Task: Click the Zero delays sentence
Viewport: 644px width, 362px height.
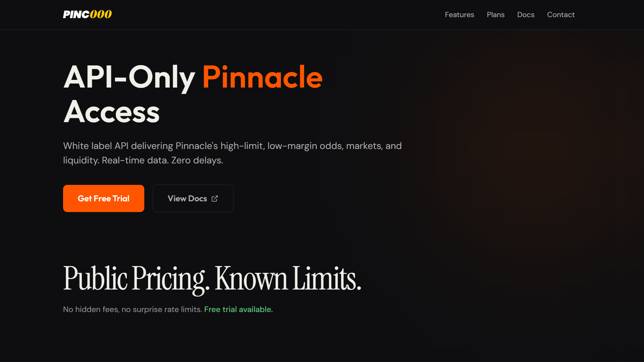Action: pyautogui.click(x=197, y=160)
